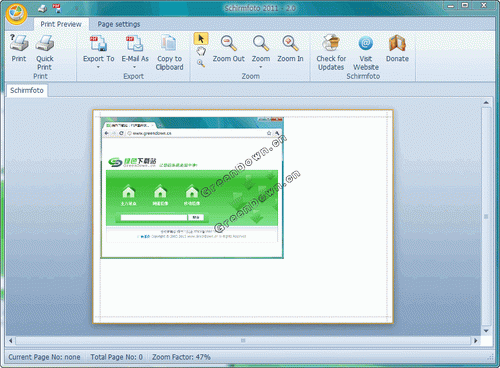Click the vertical scrollbar down arrow
The image size is (500, 368).
[486, 331]
